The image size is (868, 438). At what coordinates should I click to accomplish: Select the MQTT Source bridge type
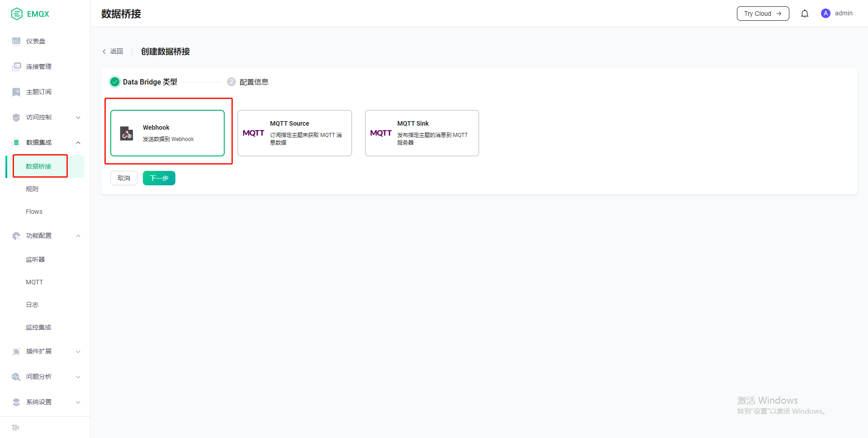(295, 133)
